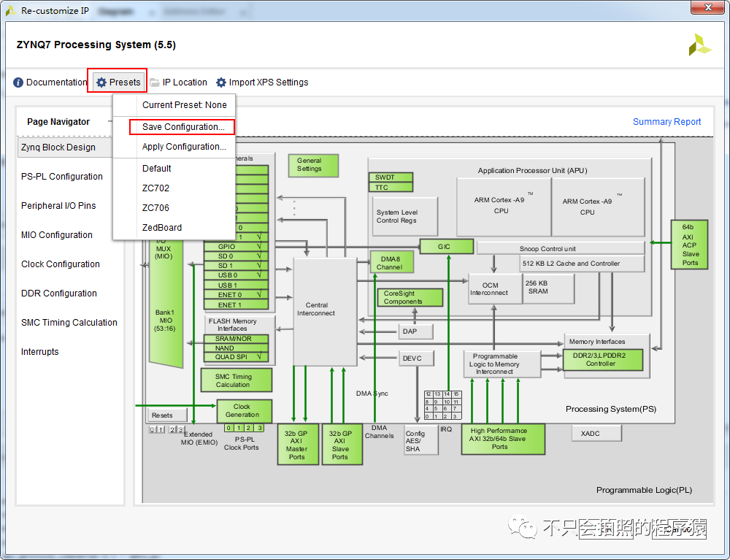Screen dimensions: 730x560
Task: Click the Presets gear icon
Action: tap(101, 83)
